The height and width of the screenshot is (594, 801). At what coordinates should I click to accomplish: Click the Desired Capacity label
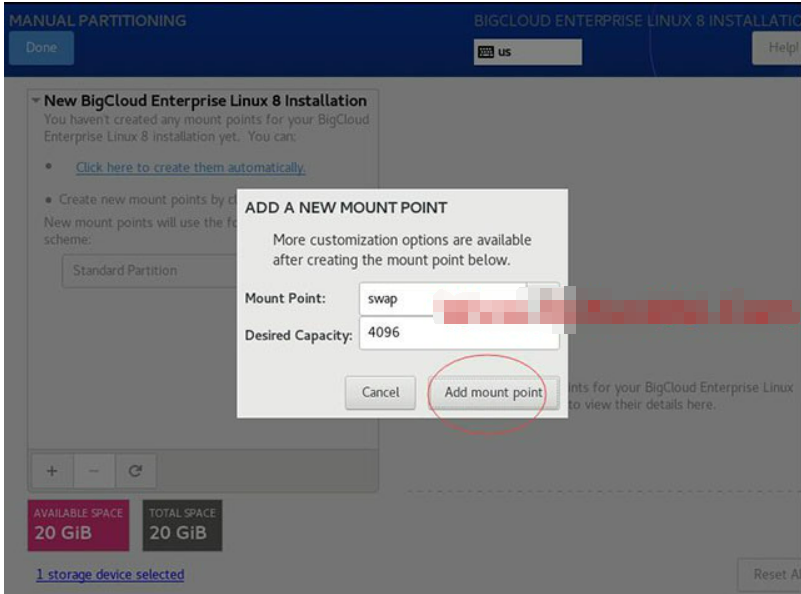tap(299, 336)
